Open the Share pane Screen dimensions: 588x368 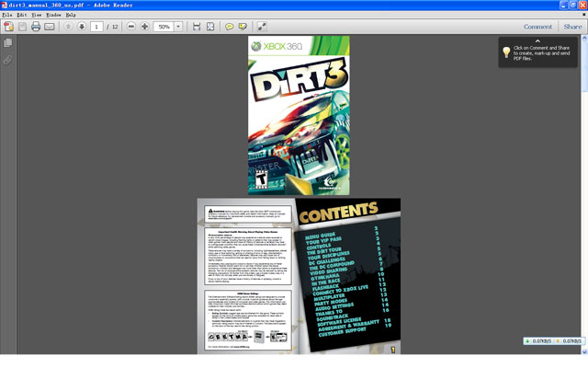[572, 27]
